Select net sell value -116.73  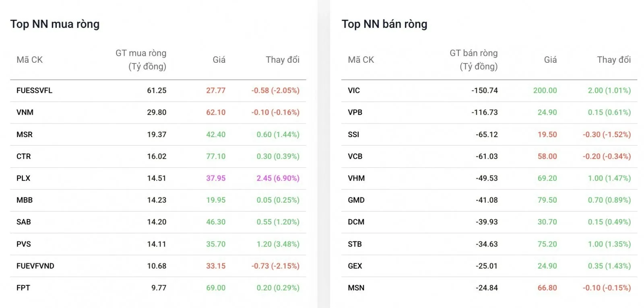tap(485, 113)
